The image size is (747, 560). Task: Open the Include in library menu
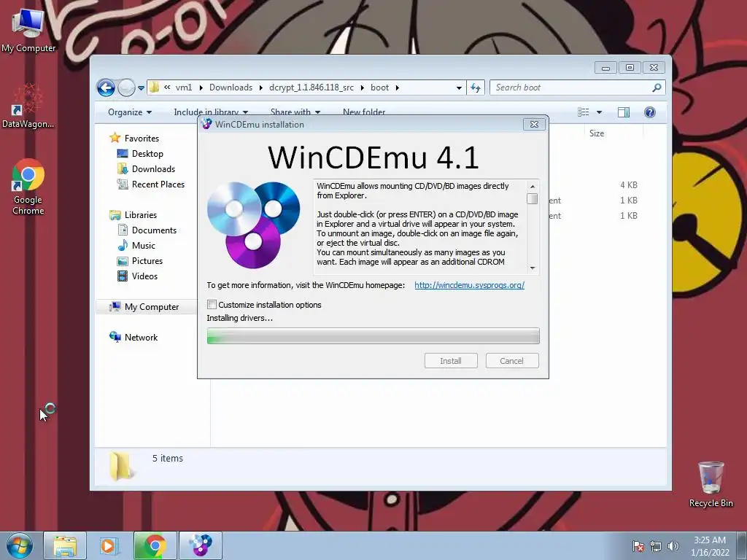[211, 112]
